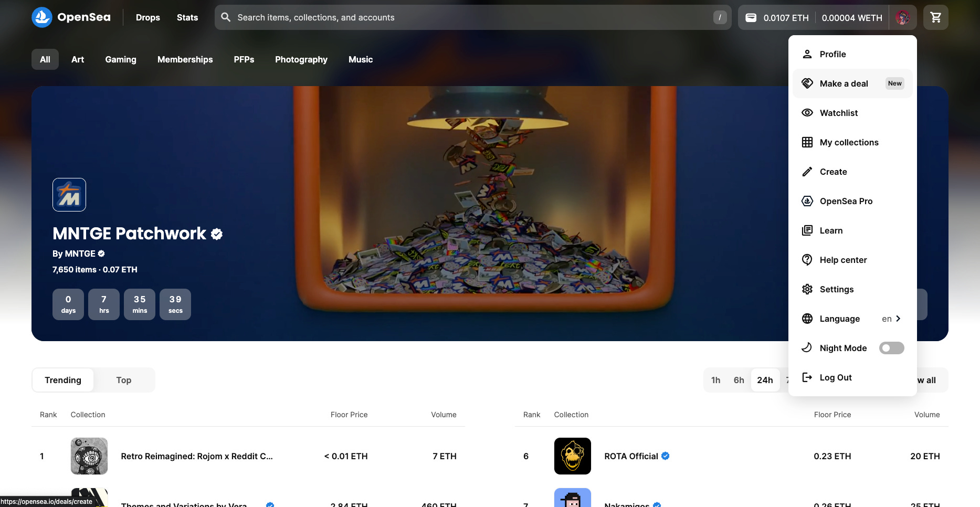Open Help center menu entry

[x=852, y=260]
